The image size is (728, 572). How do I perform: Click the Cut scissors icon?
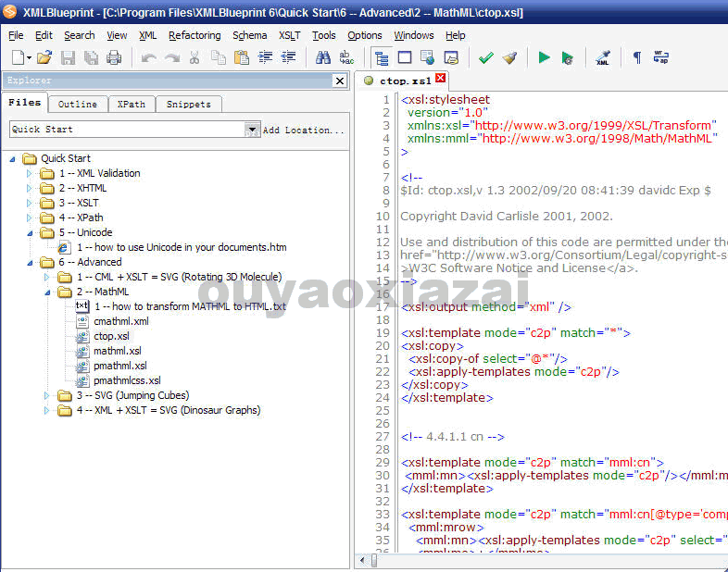[195, 57]
